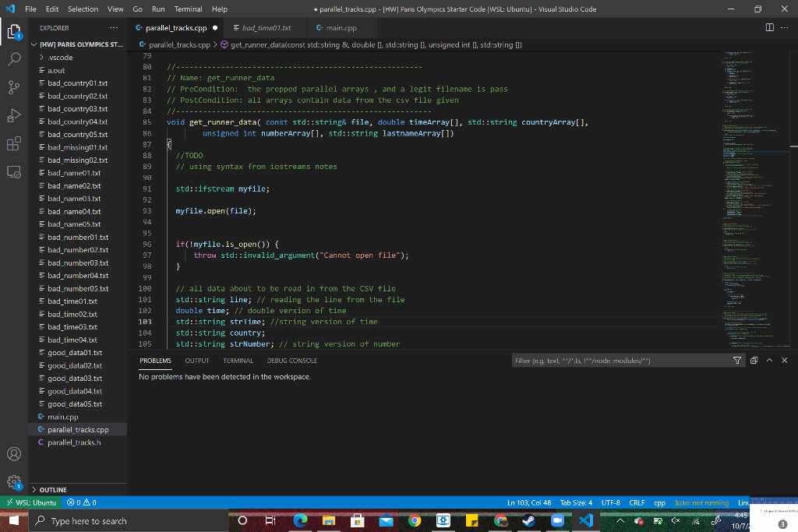Open the Manage gear settings icon

tap(14, 481)
